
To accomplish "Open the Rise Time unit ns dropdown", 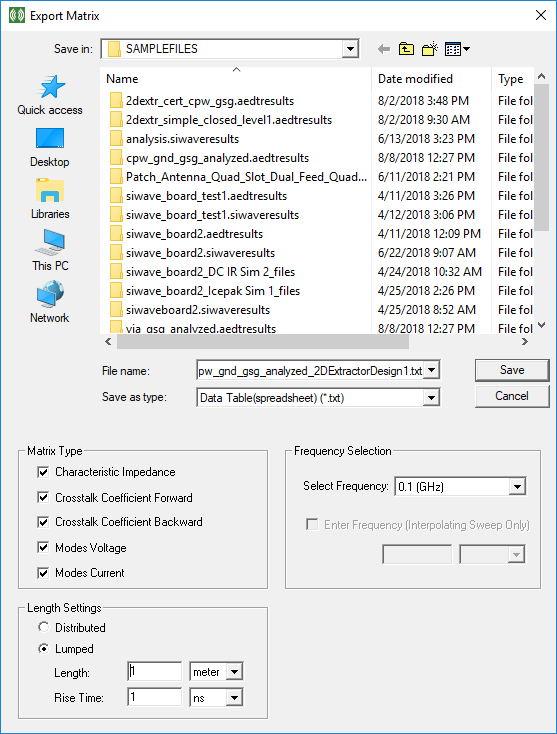I will point(234,697).
